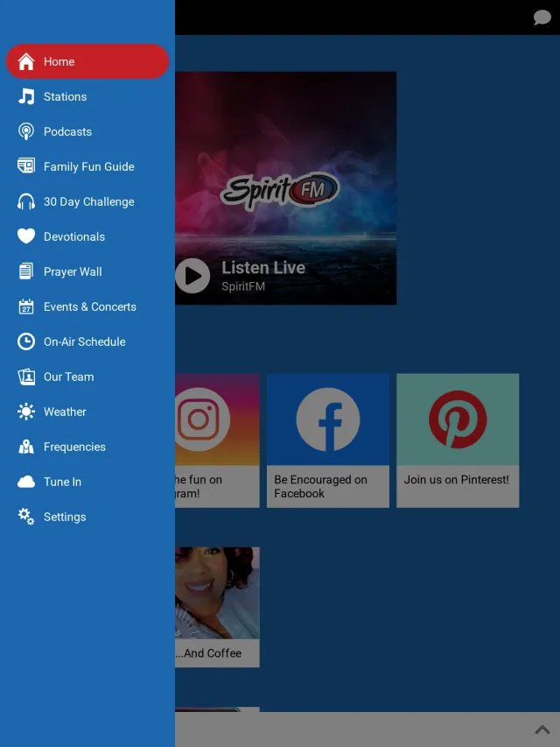Open the Prayer Wall menu label
Screen dimensions: 560x747
tap(73, 271)
